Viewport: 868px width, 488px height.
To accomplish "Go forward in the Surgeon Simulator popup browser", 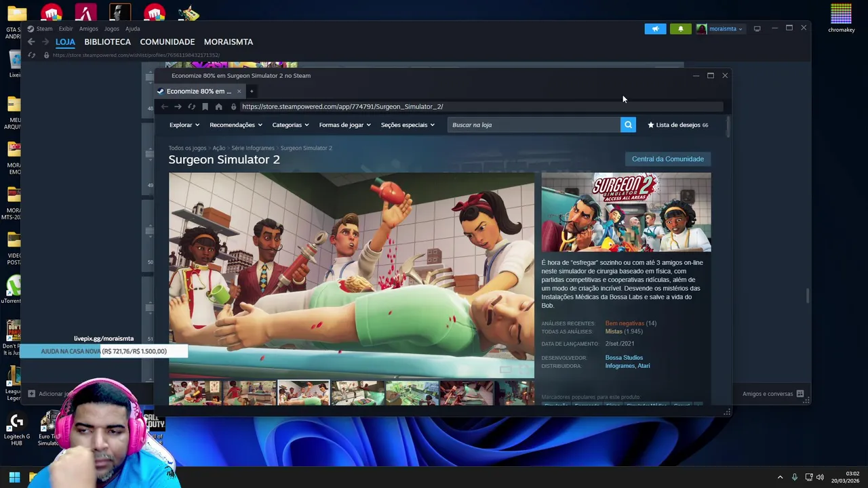I will click(x=178, y=106).
